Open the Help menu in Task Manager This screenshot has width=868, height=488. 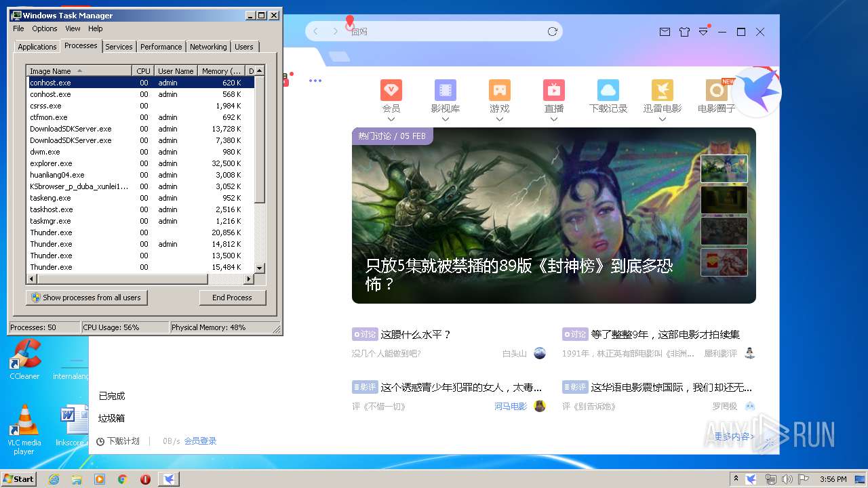pyautogui.click(x=96, y=28)
